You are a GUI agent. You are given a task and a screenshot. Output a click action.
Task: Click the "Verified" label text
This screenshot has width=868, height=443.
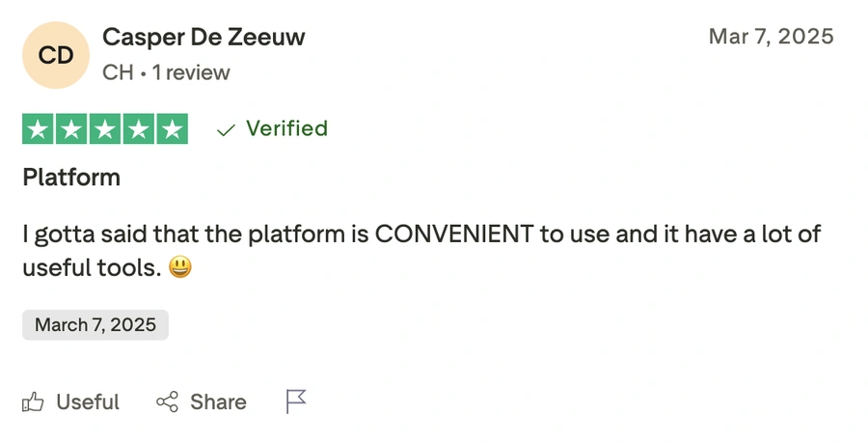(286, 128)
